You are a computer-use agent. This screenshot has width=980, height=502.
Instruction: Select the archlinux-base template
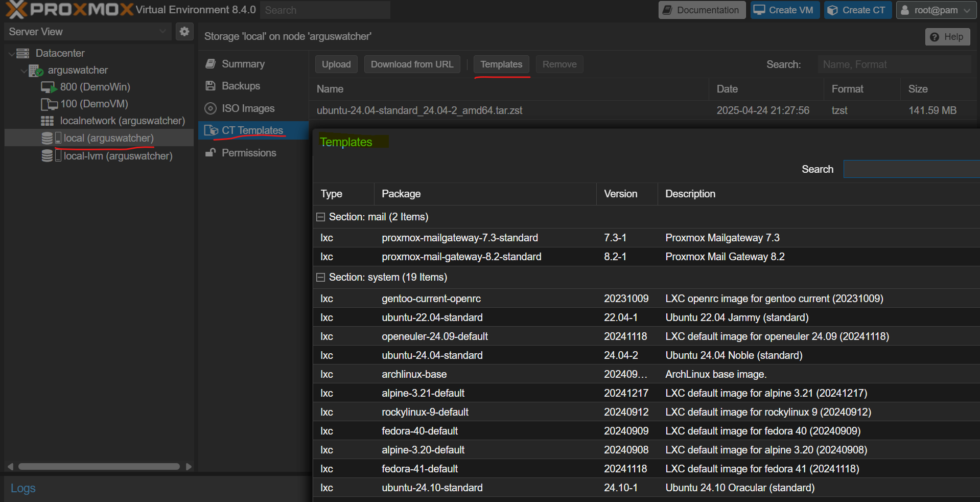coord(646,375)
